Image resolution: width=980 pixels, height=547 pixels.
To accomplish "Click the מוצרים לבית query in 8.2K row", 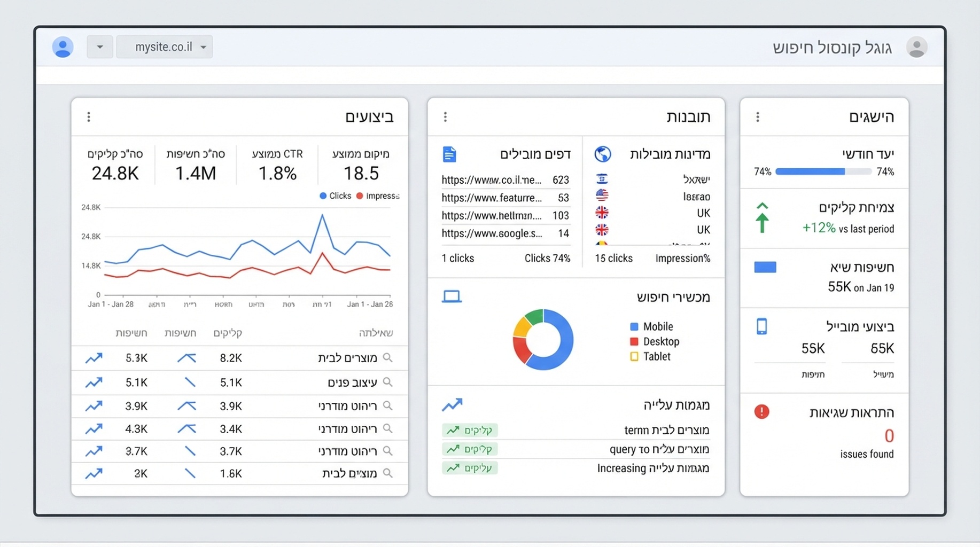I will coord(347,358).
